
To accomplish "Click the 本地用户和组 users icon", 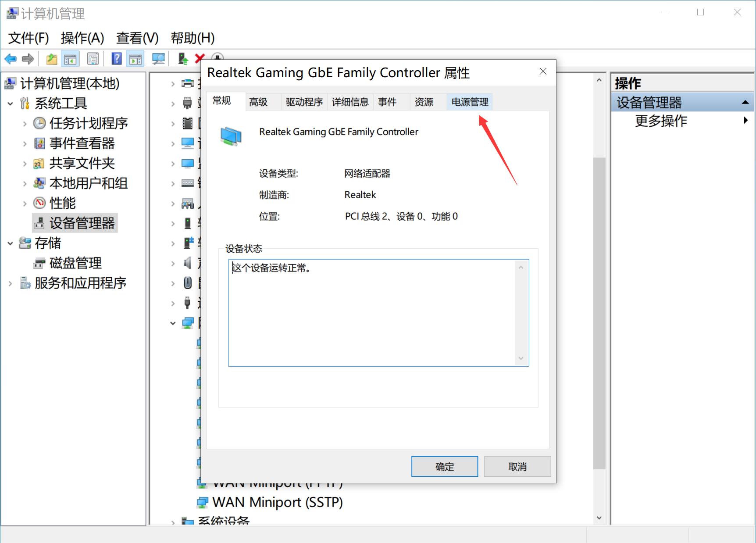I will (39, 183).
